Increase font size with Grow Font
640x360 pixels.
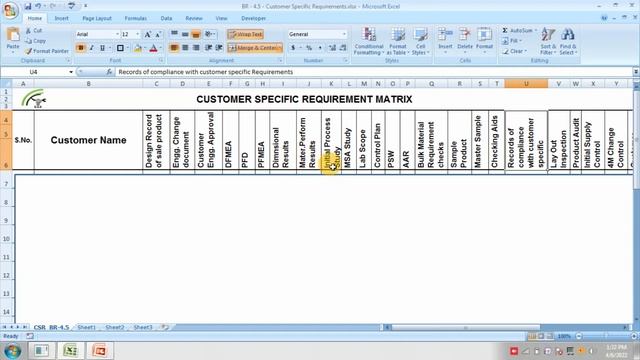148,34
